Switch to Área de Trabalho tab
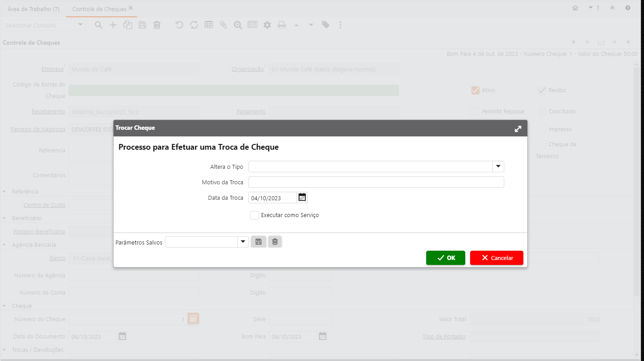This screenshot has height=361, width=644. [x=34, y=9]
